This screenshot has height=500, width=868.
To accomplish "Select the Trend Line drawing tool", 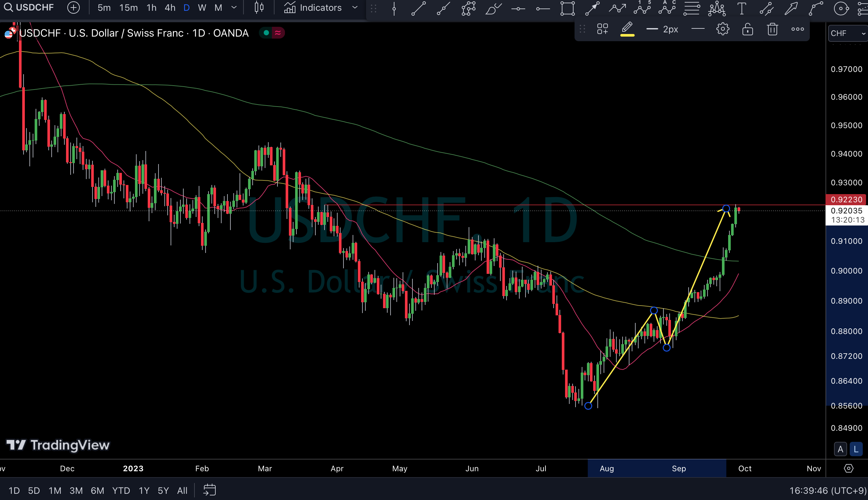I will [x=418, y=8].
